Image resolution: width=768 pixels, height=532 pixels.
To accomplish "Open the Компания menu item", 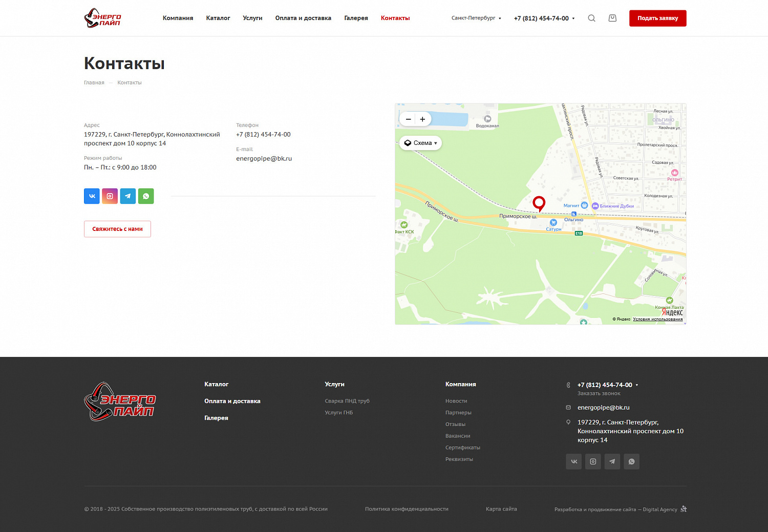I will 178,18.
